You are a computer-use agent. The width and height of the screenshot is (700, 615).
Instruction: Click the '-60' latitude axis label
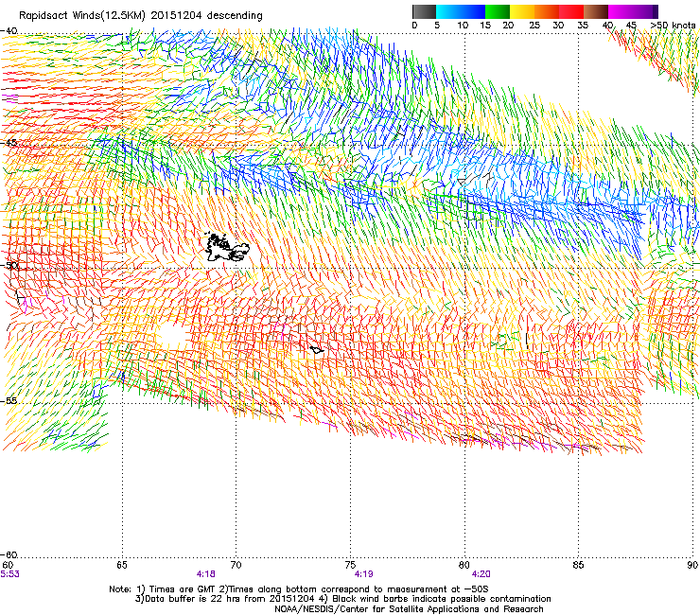point(9,554)
